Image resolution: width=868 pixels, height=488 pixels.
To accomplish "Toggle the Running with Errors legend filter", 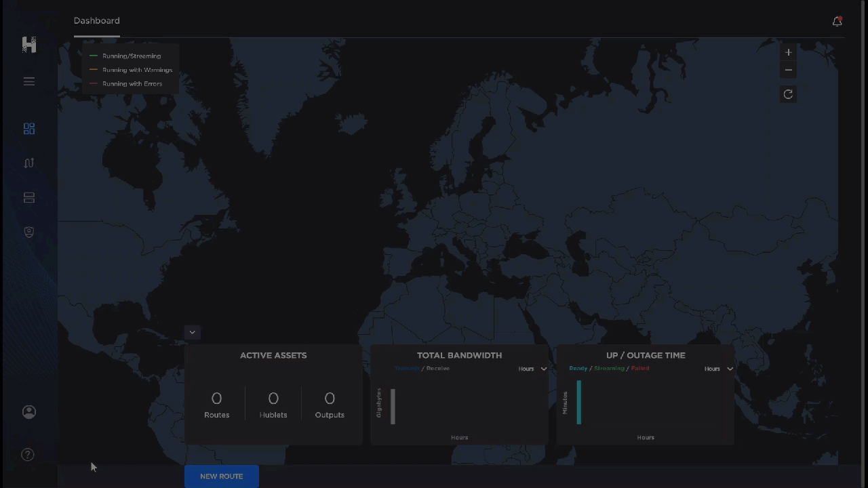I will point(132,83).
